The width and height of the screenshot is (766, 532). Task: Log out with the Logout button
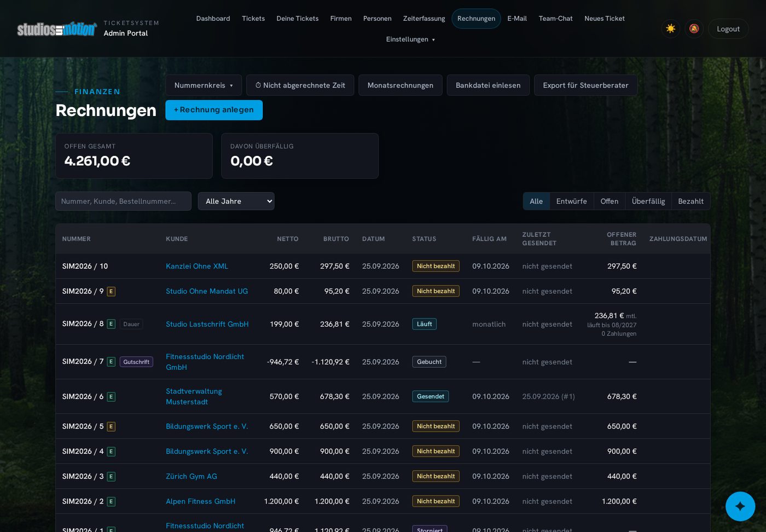(728, 29)
